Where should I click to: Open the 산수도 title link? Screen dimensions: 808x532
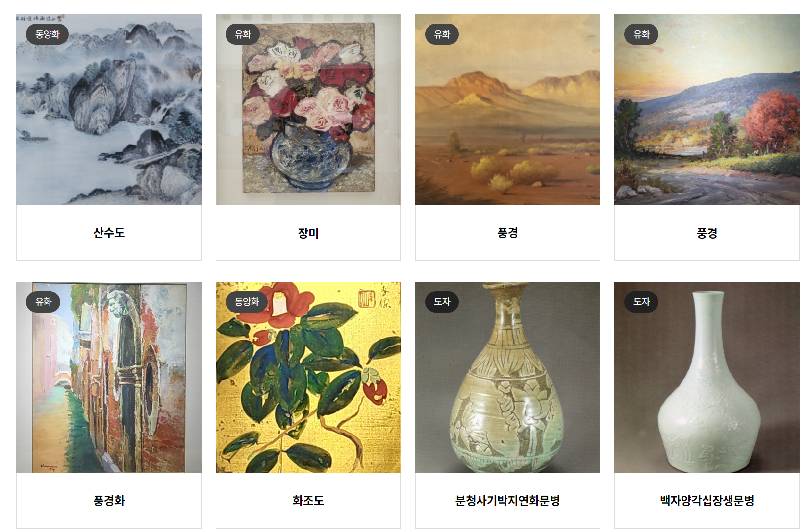point(109,233)
